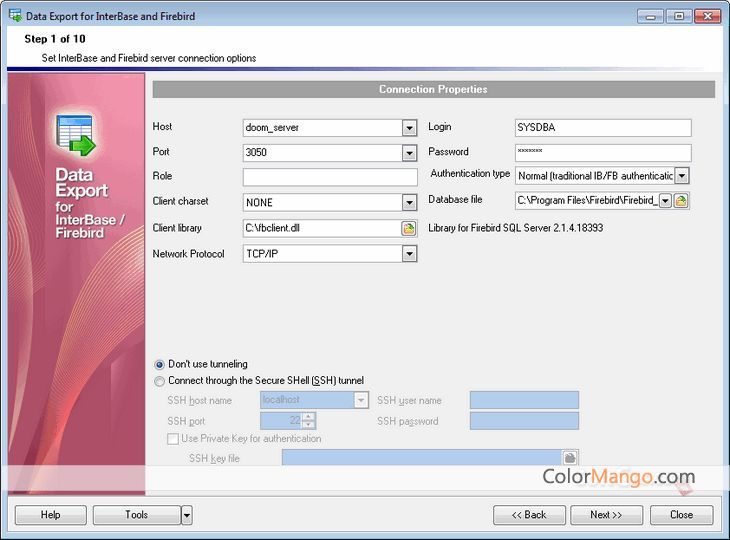Click the SSH key file field
730x540 pixels.
(x=422, y=458)
